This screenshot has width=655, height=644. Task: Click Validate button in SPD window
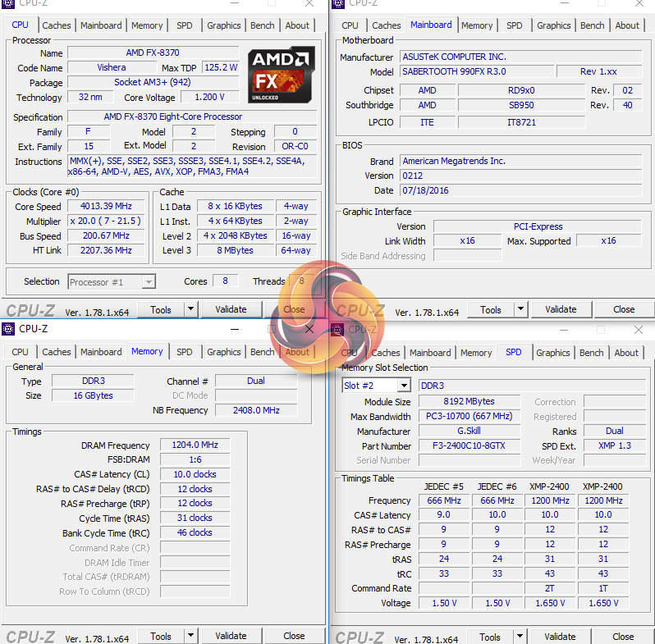560,637
